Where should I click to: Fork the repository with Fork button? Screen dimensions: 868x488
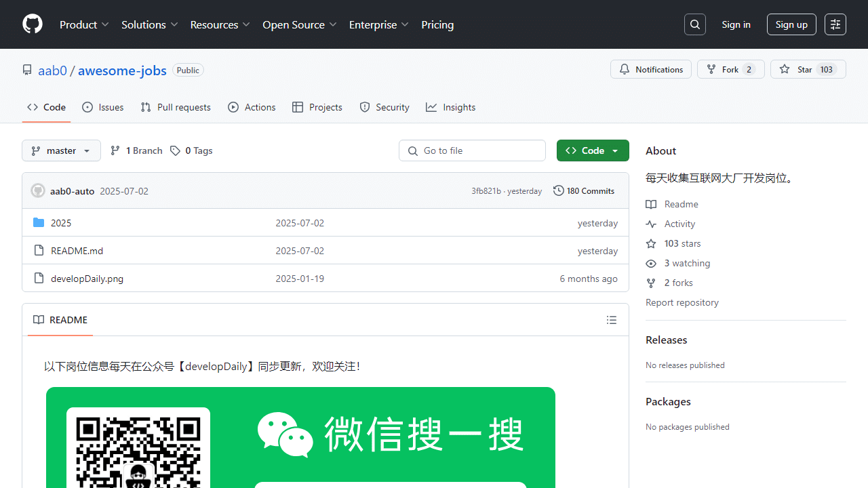[731, 69]
